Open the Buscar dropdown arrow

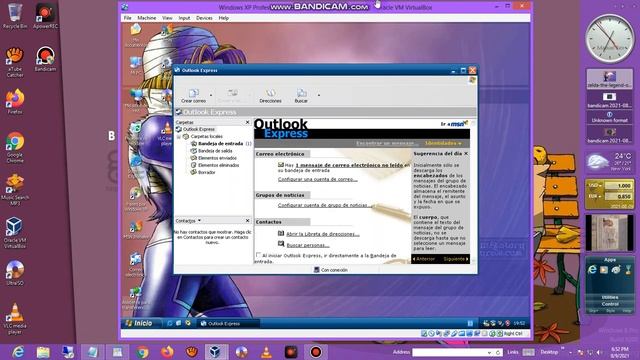(x=319, y=96)
